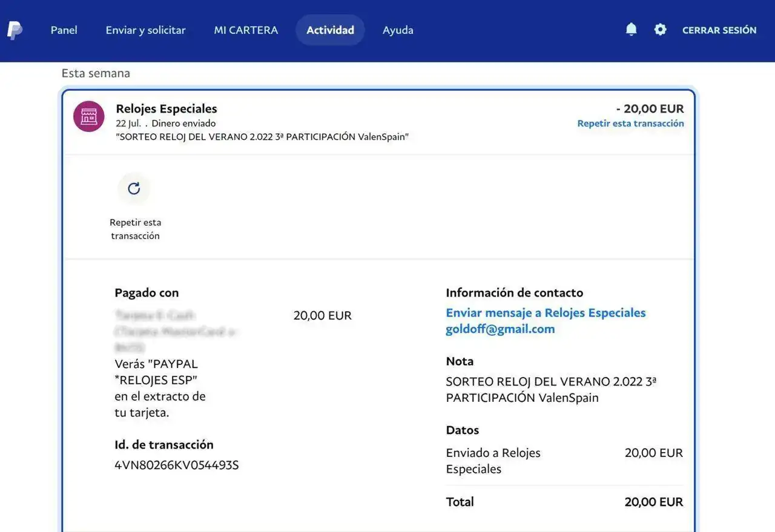Click the Pagado con heading
Viewport: 775px width, 532px height.
click(147, 293)
